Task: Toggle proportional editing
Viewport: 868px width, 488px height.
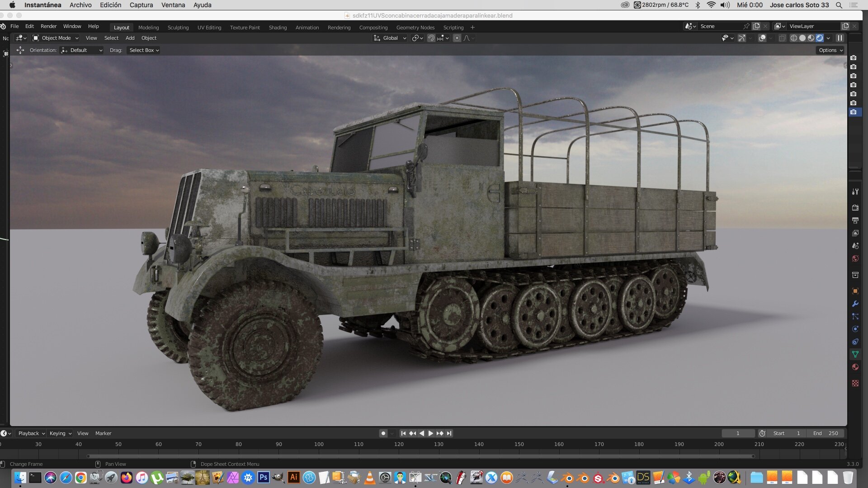Action: tap(457, 38)
